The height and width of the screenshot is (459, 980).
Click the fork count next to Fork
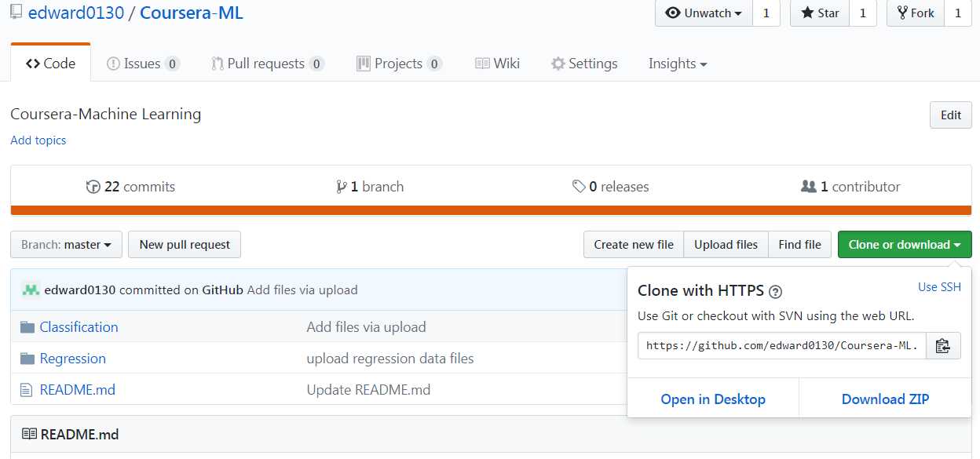coord(958,13)
